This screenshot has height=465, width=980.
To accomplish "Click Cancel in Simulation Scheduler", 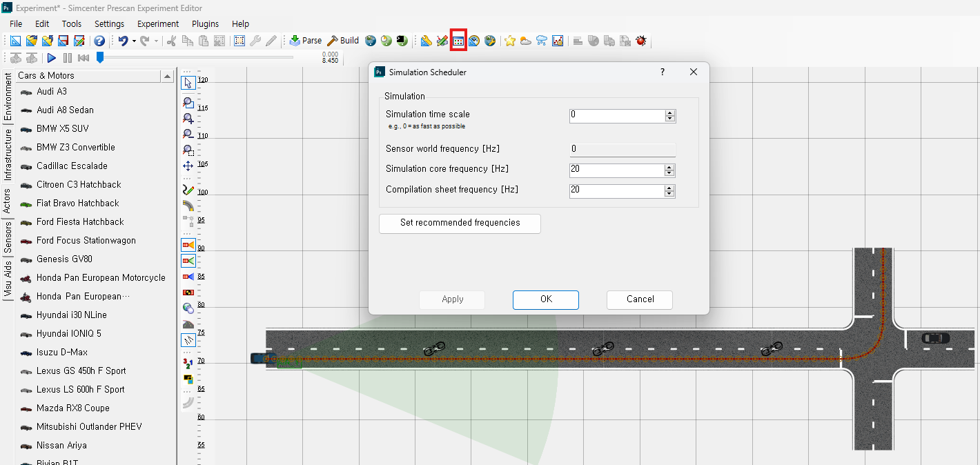I will coord(640,299).
